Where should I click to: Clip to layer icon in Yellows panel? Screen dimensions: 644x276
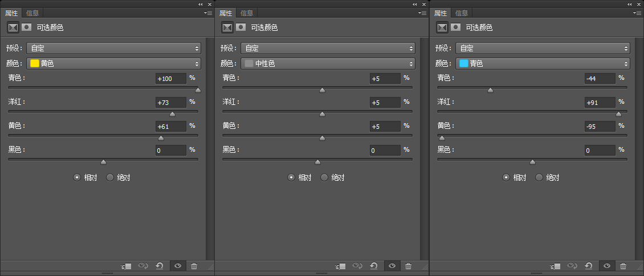pyautogui.click(x=126, y=266)
